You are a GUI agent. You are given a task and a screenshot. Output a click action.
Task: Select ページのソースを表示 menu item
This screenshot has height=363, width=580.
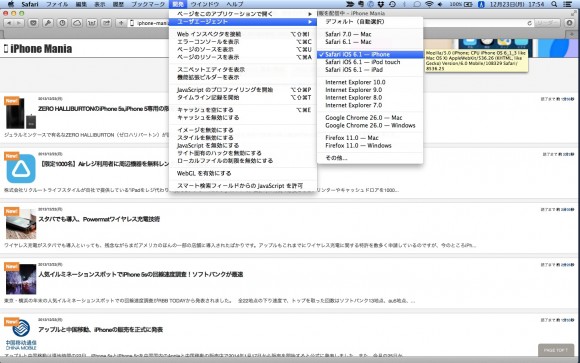[x=243, y=49]
